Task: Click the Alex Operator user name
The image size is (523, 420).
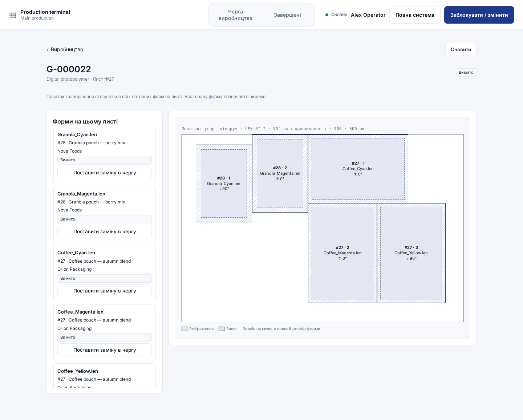Action: (x=368, y=15)
